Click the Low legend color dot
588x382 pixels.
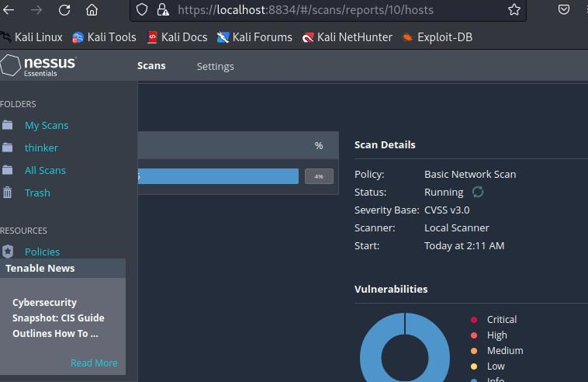tap(474, 366)
